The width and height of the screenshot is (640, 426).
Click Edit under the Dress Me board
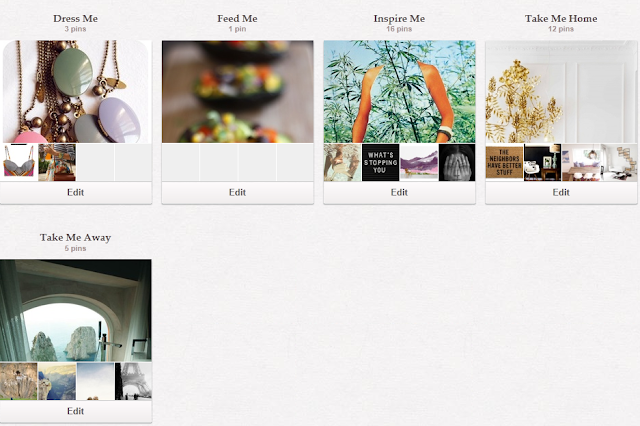(76, 192)
